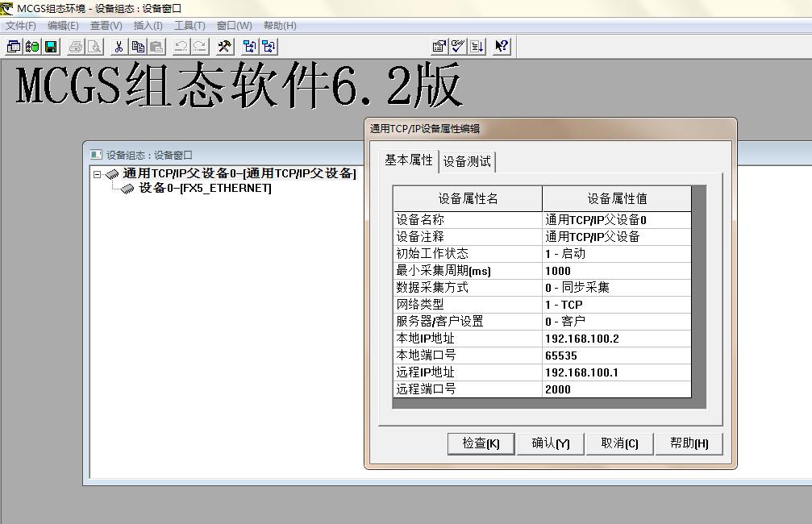Select the 基本属性 tab

pyautogui.click(x=408, y=160)
